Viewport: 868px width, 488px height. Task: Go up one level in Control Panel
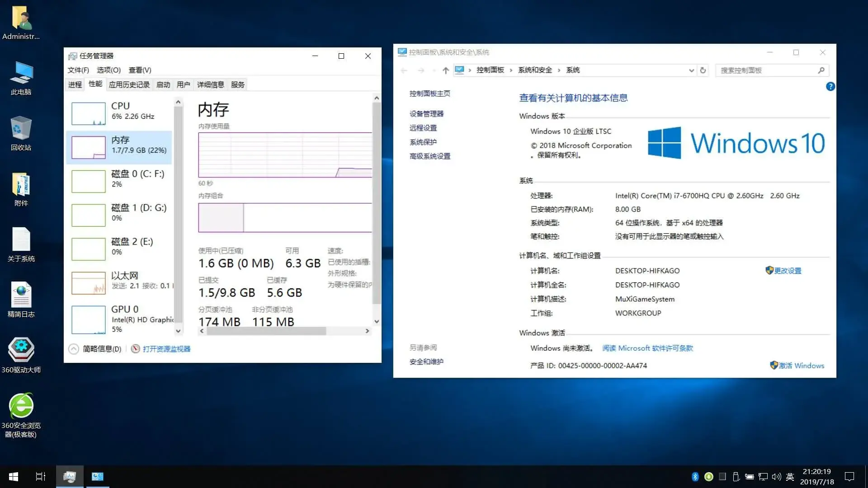point(446,70)
